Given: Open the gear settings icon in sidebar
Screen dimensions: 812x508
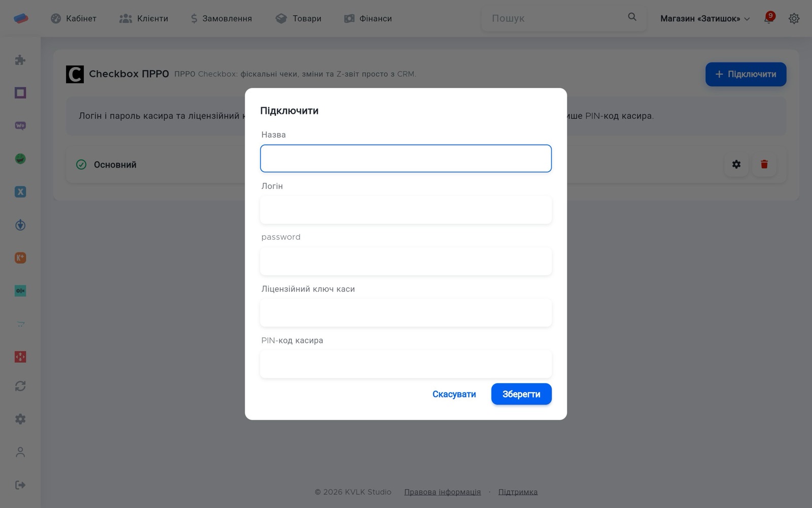Looking at the screenshot, I should click(20, 419).
